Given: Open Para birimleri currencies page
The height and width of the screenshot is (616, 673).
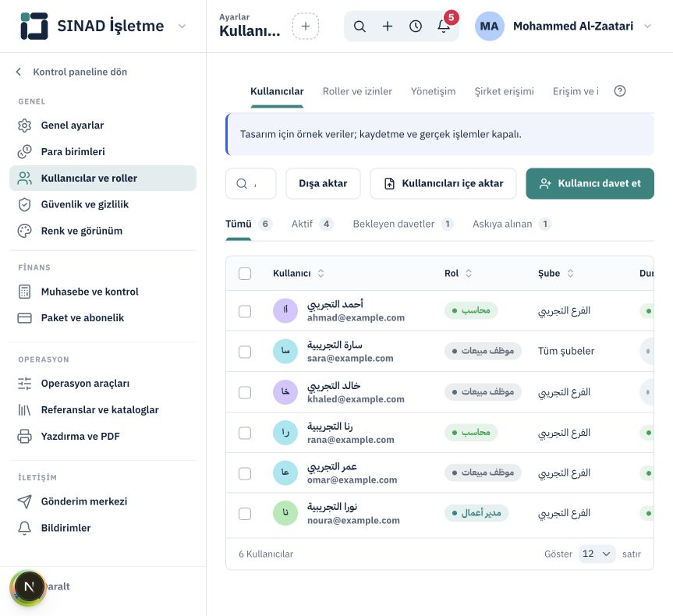Looking at the screenshot, I should 103,151.
